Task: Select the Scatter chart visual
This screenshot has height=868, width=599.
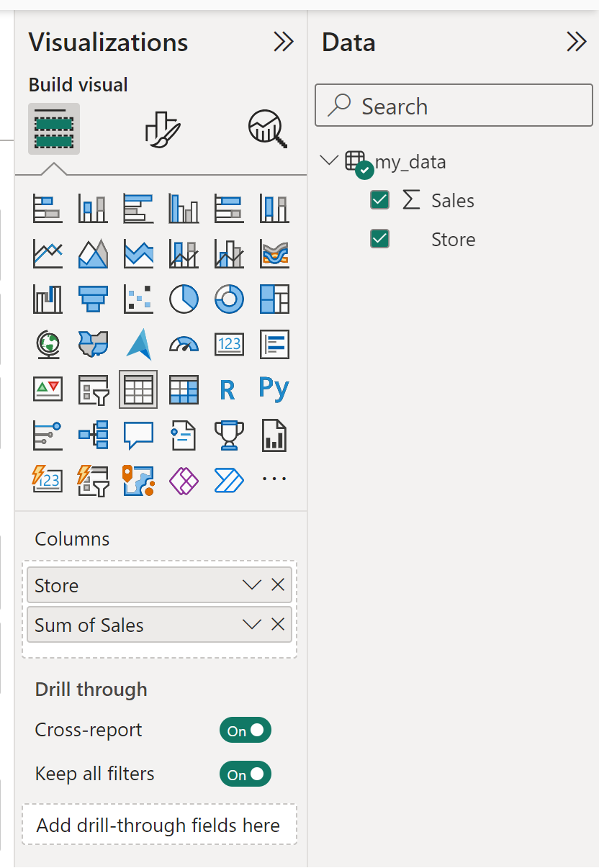Action: [138, 299]
